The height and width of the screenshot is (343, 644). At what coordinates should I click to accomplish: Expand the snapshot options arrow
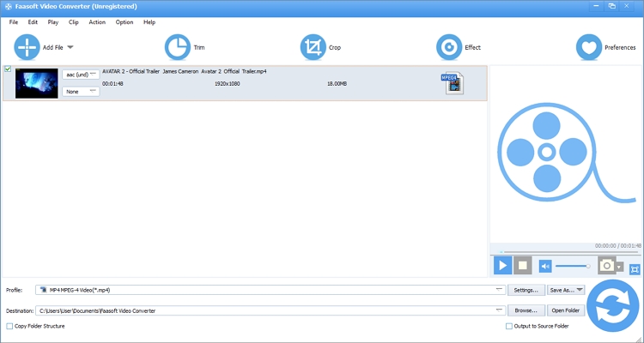coord(619,267)
